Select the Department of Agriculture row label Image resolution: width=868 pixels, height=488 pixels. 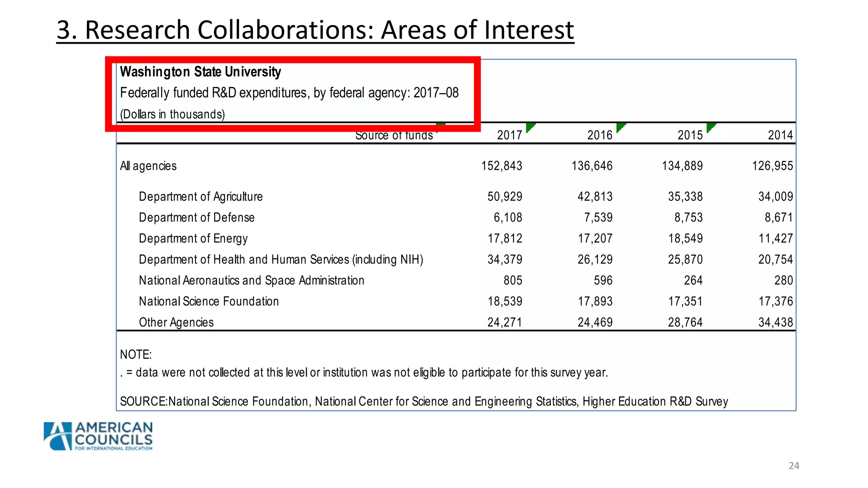coord(201,197)
